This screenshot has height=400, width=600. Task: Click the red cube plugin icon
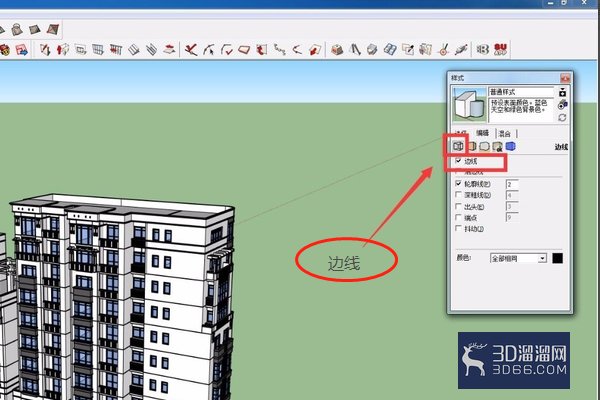point(337,50)
